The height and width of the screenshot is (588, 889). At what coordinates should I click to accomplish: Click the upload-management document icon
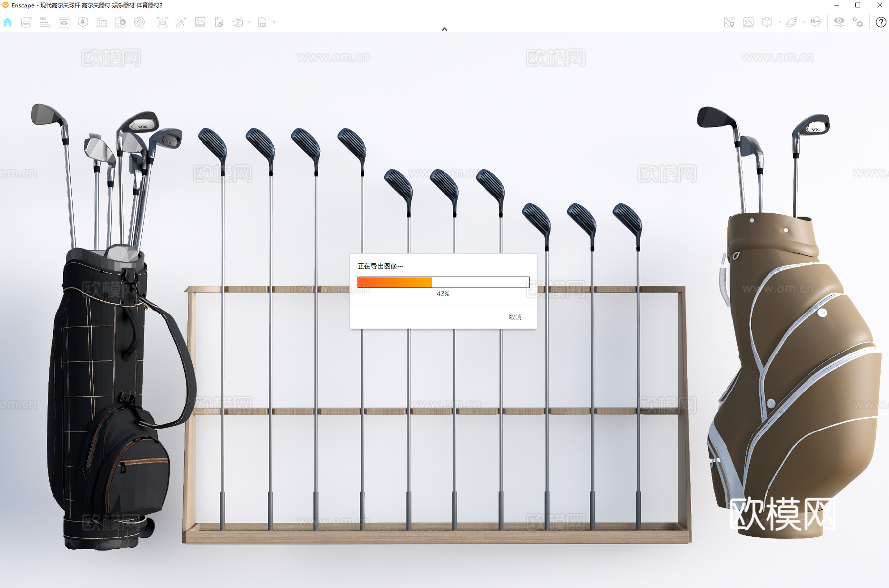pos(219,22)
